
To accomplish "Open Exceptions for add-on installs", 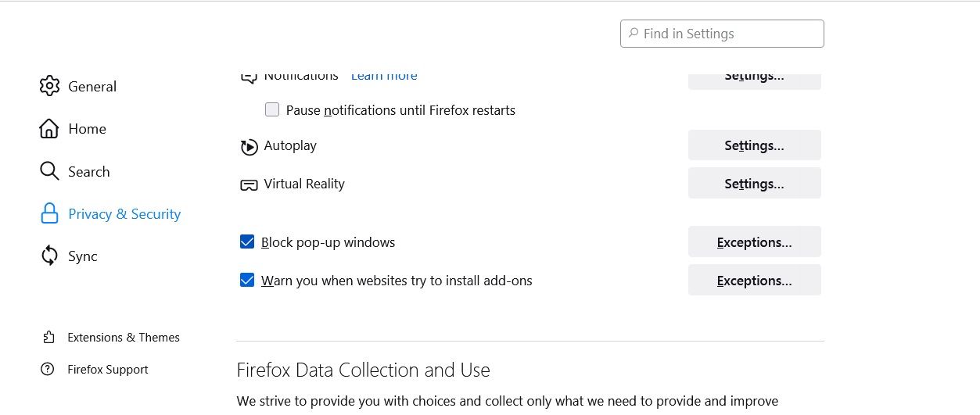I will (x=754, y=281).
